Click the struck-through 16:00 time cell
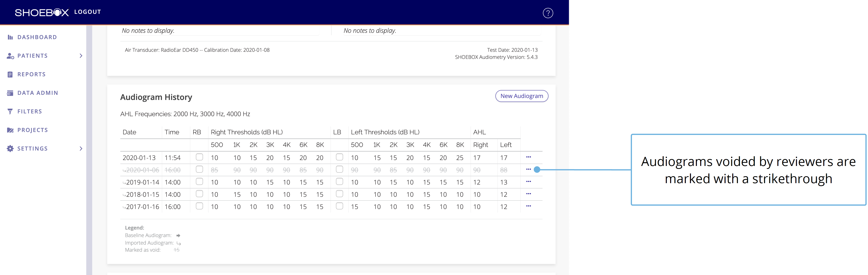This screenshot has width=868, height=275. click(x=173, y=170)
